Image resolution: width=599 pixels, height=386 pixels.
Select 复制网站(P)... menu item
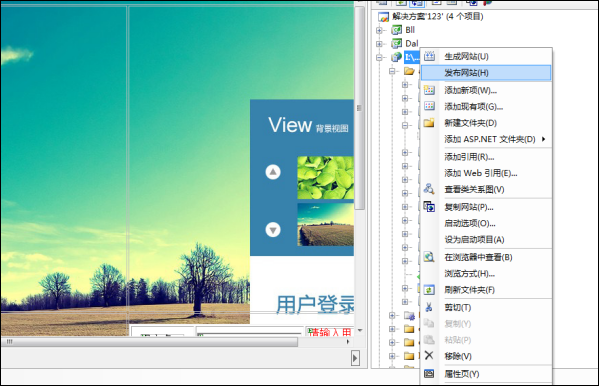[486, 207]
